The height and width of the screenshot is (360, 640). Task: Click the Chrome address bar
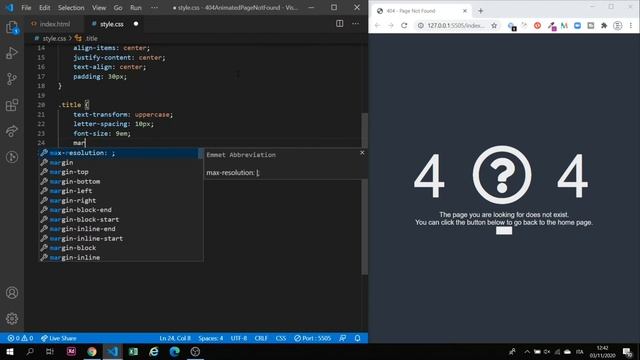456,25
